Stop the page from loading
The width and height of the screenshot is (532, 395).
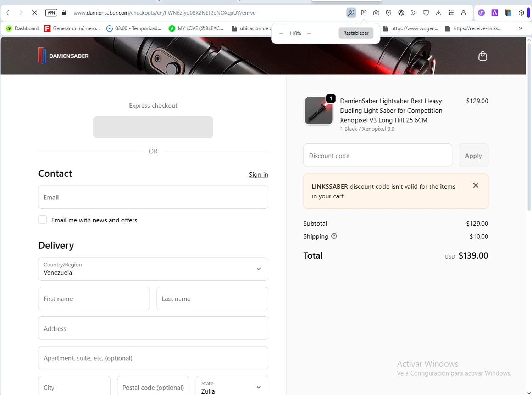[34, 13]
